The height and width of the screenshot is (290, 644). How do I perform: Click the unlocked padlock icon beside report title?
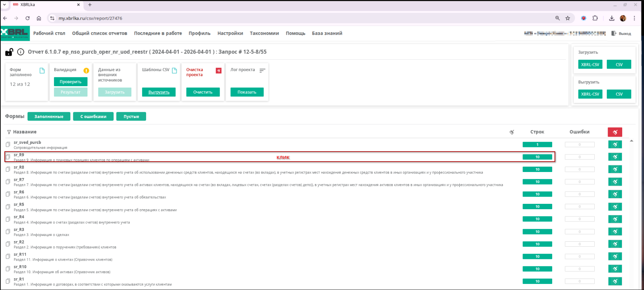(x=9, y=52)
